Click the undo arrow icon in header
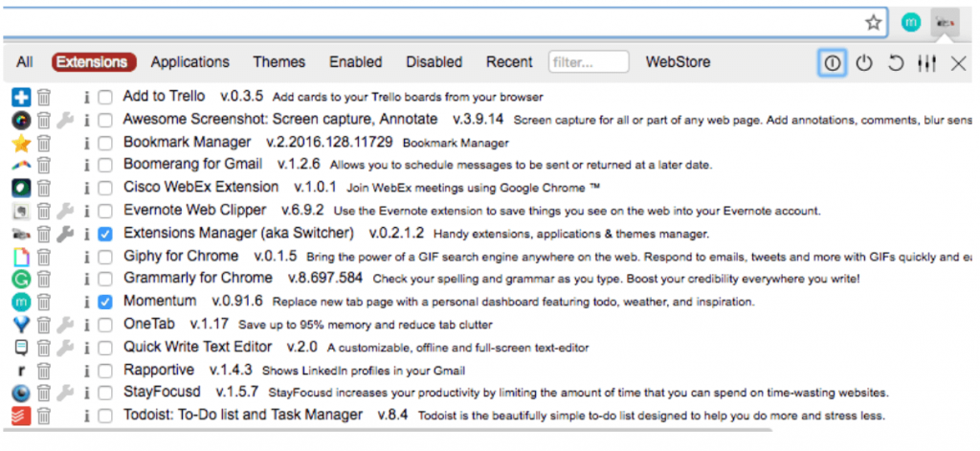Image resolution: width=980 pixels, height=451 pixels. (896, 62)
